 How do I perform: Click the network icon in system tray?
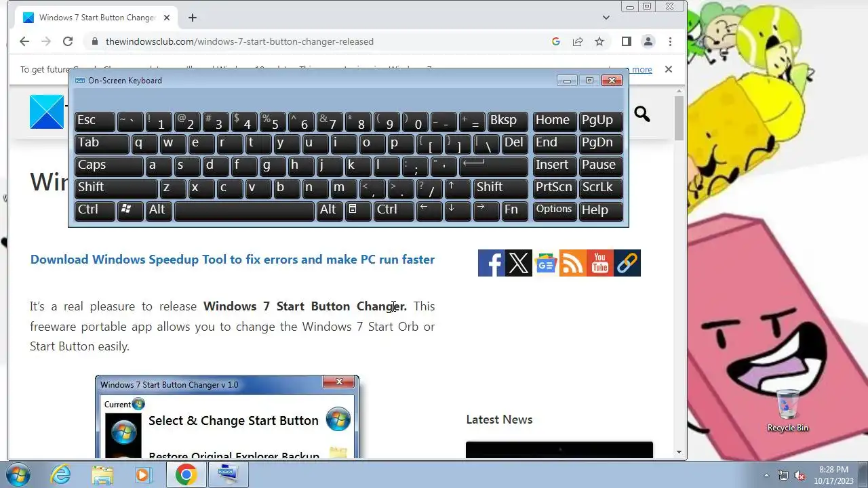[783, 475]
